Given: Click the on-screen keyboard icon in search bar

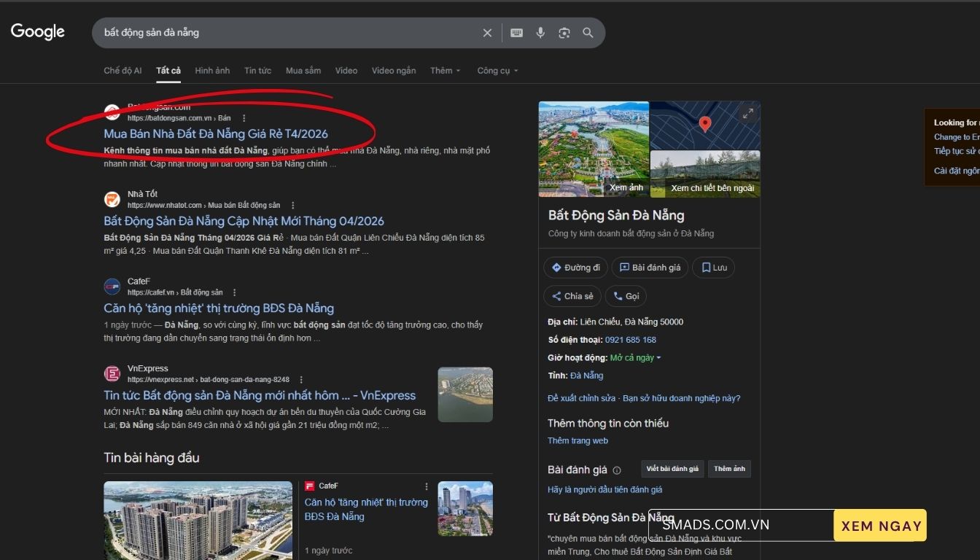Looking at the screenshot, I should click(516, 33).
